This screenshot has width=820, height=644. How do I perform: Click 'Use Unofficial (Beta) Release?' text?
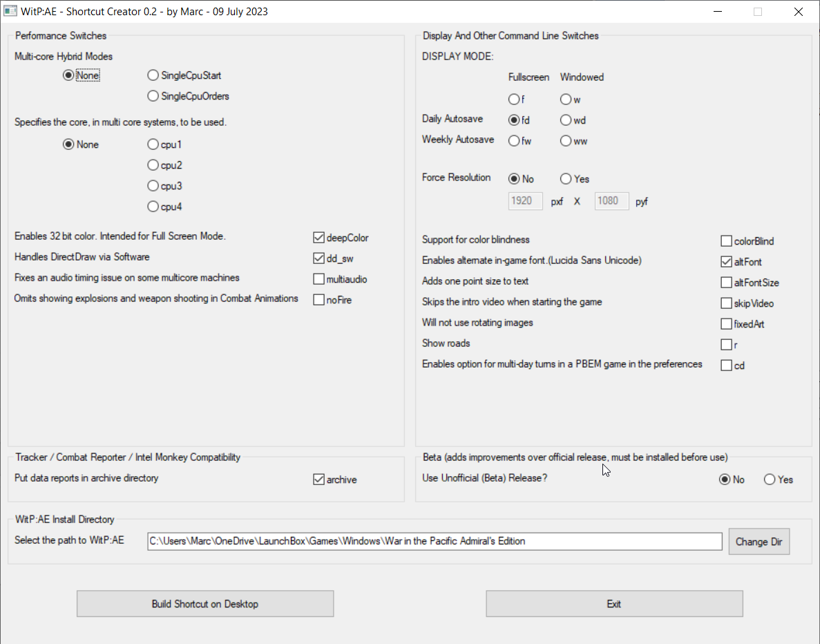pyautogui.click(x=485, y=477)
